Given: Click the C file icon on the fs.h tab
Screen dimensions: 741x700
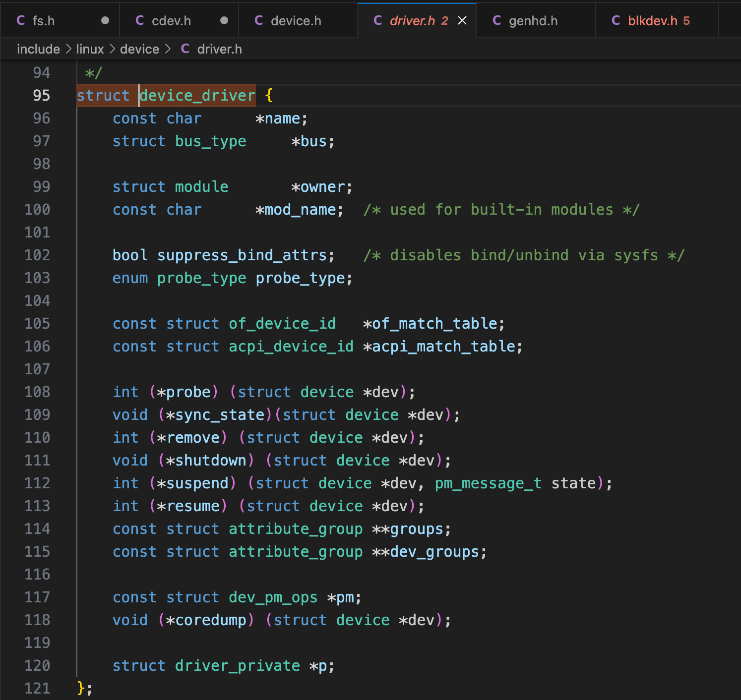Looking at the screenshot, I should 21,20.
